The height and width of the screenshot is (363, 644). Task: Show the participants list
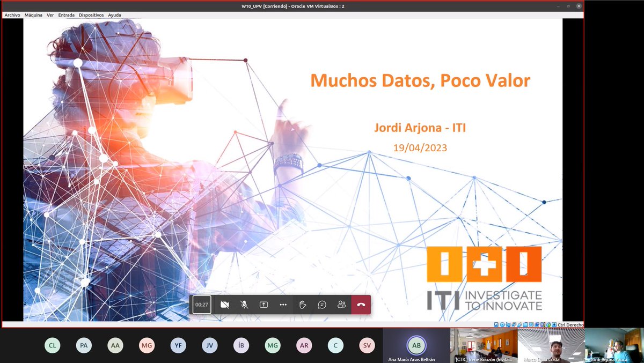pyautogui.click(x=341, y=305)
